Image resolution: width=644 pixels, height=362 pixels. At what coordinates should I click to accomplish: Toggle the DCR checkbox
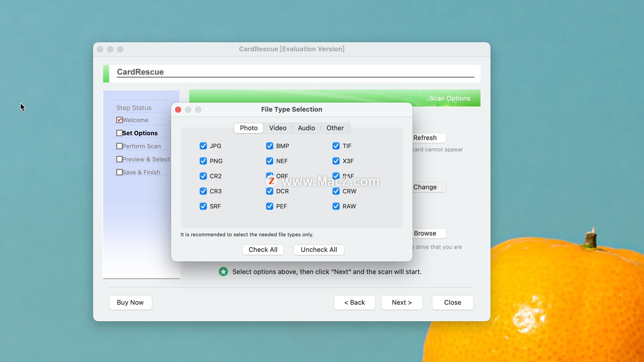tap(269, 191)
